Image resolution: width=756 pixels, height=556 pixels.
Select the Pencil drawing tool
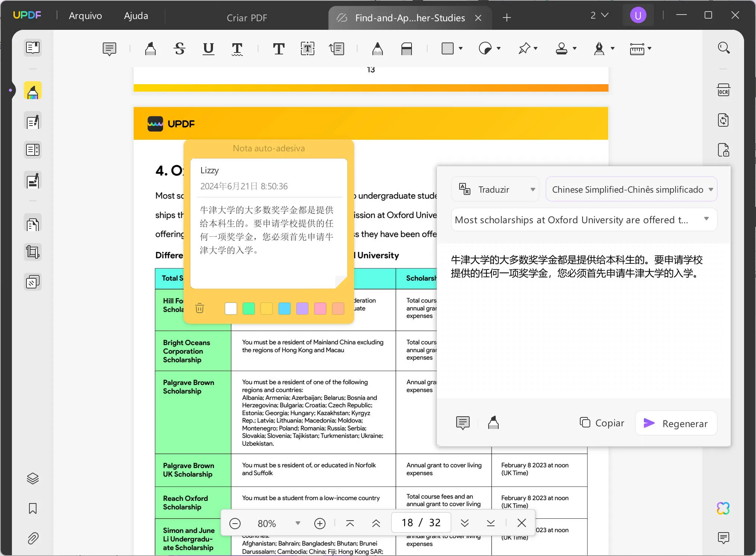378,49
